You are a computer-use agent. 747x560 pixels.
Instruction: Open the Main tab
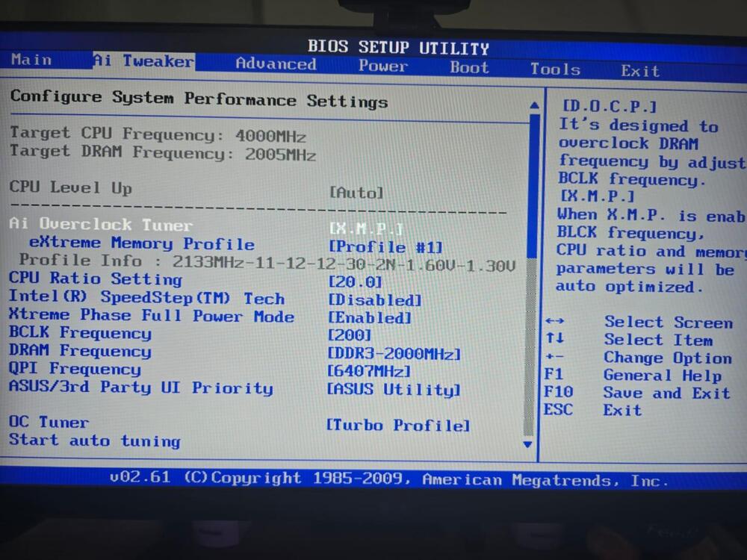pos(31,60)
